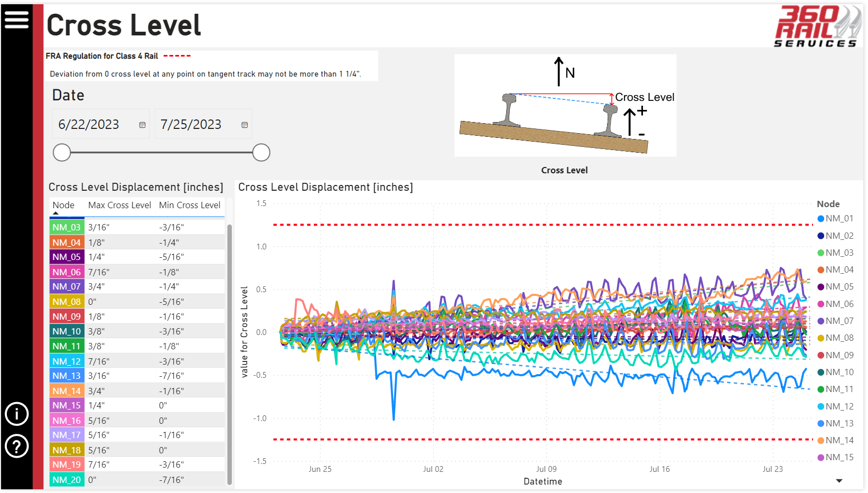Select the NM_12 table row
868x493 pixels.
pos(137,361)
